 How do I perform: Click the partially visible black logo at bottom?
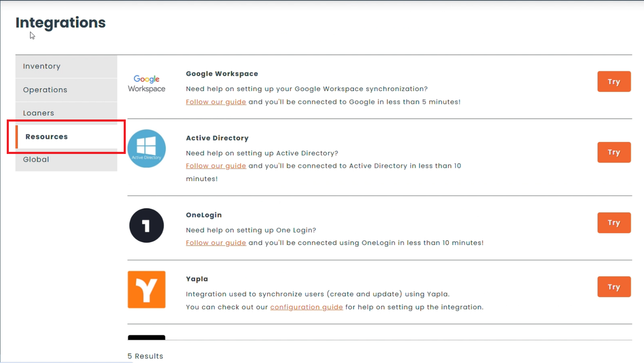tap(146, 337)
